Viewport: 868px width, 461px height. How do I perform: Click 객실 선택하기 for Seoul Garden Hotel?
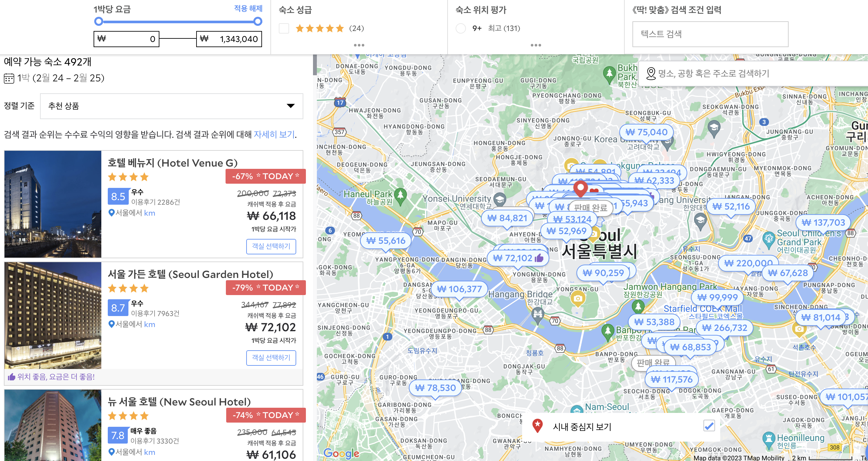coord(271,358)
